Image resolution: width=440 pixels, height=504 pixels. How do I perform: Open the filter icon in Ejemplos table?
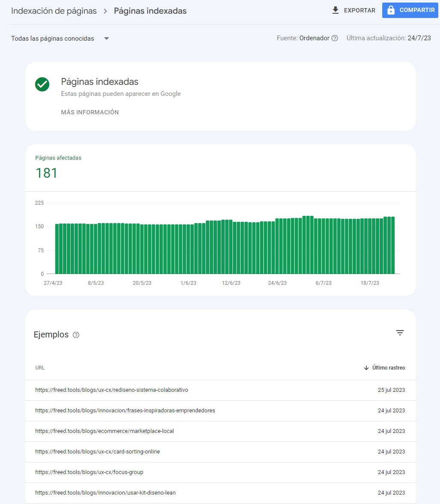click(400, 333)
